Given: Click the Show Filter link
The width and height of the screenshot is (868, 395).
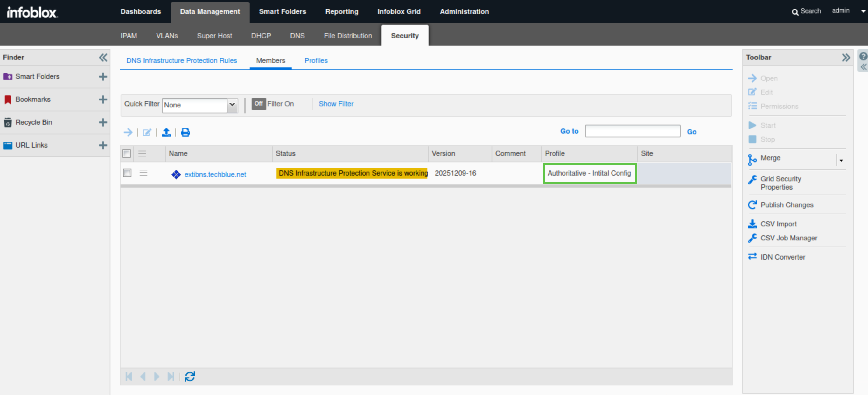Looking at the screenshot, I should (x=336, y=104).
